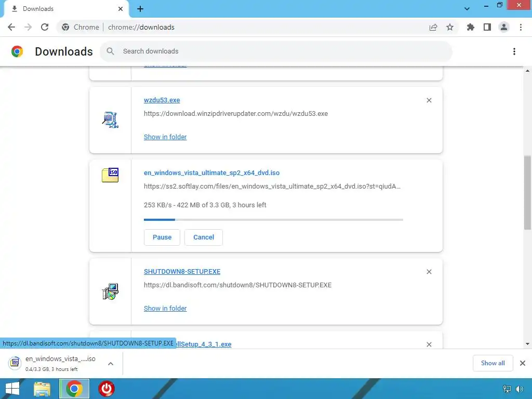Bookmark this page with the star icon
532x399 pixels.
(x=450, y=27)
